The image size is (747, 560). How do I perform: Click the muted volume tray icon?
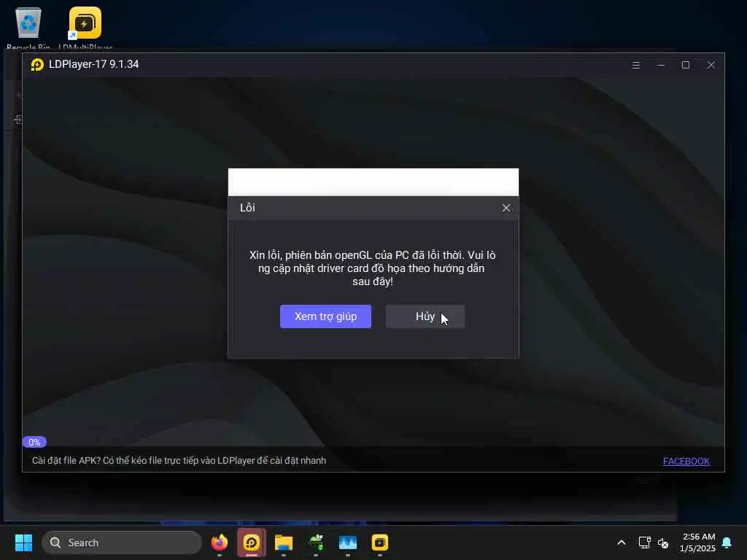662,542
